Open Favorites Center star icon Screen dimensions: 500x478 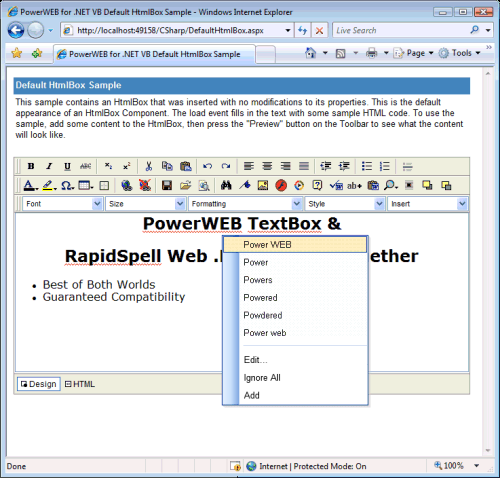click(17, 53)
